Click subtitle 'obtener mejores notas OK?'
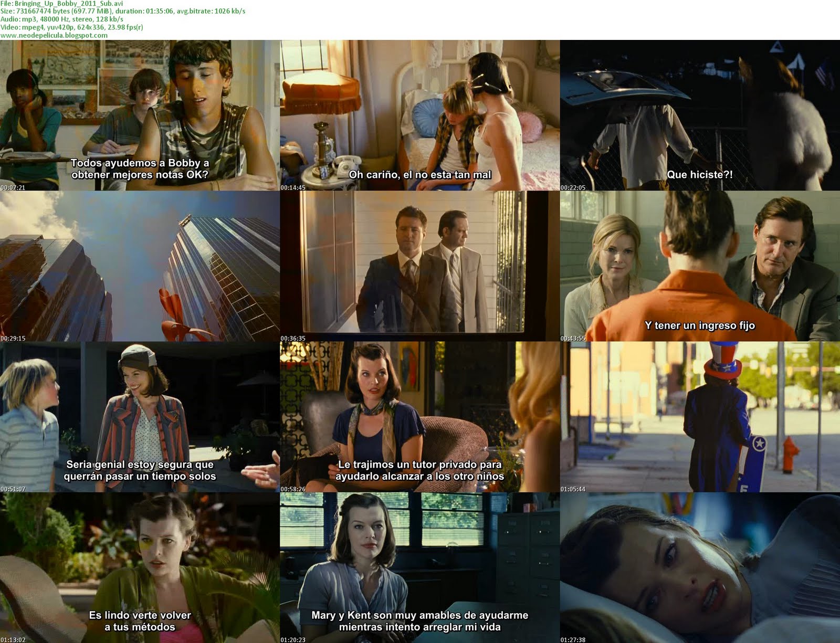 click(140, 175)
